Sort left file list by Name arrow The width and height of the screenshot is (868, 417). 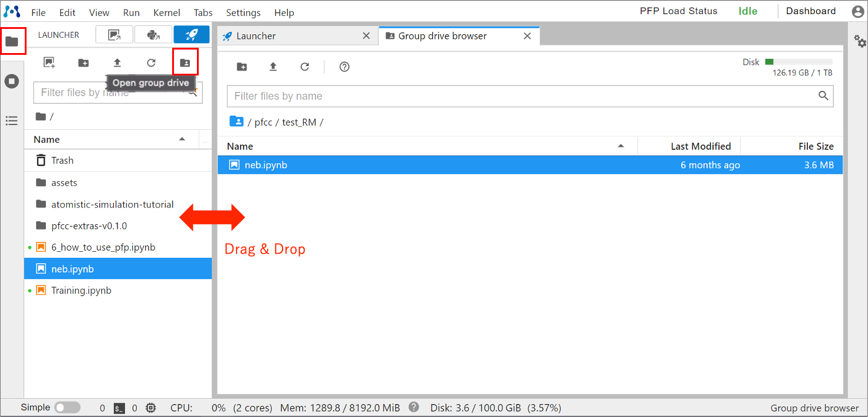(x=182, y=139)
